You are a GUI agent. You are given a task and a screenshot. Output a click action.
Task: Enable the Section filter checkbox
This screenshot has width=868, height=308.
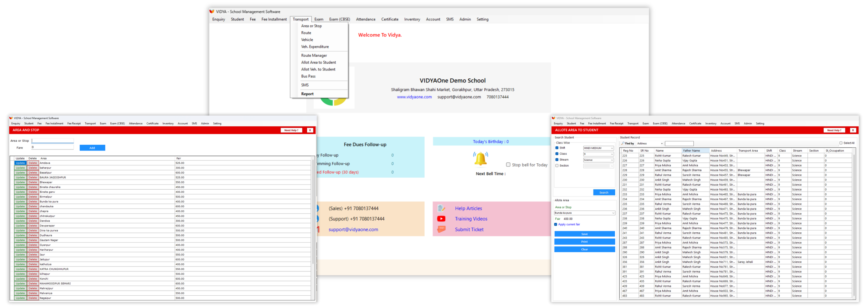[557, 166]
